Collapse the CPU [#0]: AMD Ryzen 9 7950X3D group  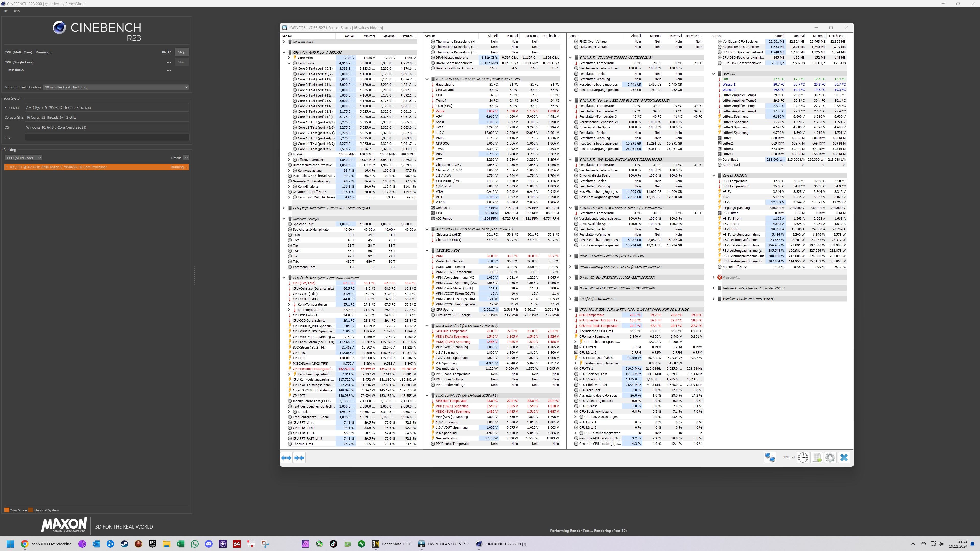pyautogui.click(x=284, y=52)
